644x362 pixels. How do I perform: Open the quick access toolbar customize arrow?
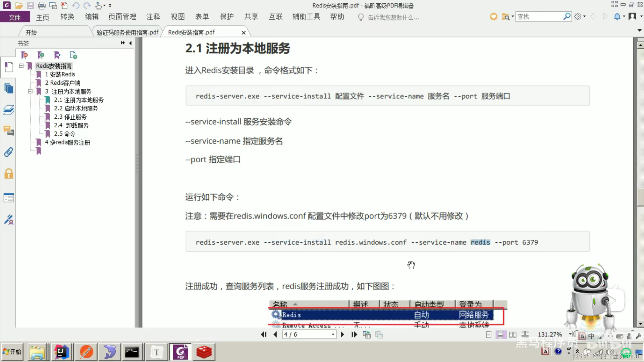(x=110, y=6)
